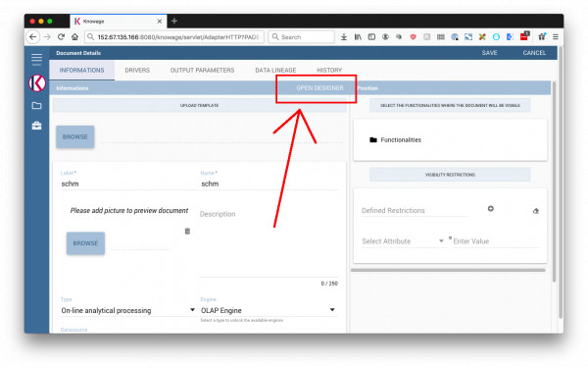Open the downloads arrow icon in toolbar
Viewport: 588px width, 368px height.
point(344,37)
